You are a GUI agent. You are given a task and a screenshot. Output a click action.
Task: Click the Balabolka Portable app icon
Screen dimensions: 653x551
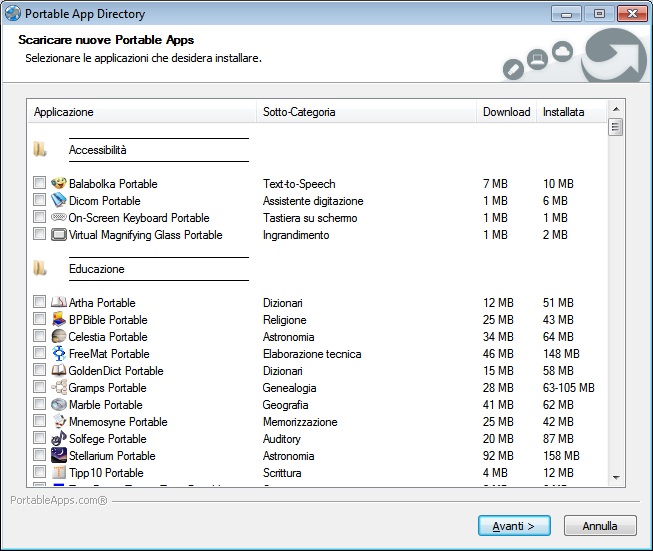59,183
